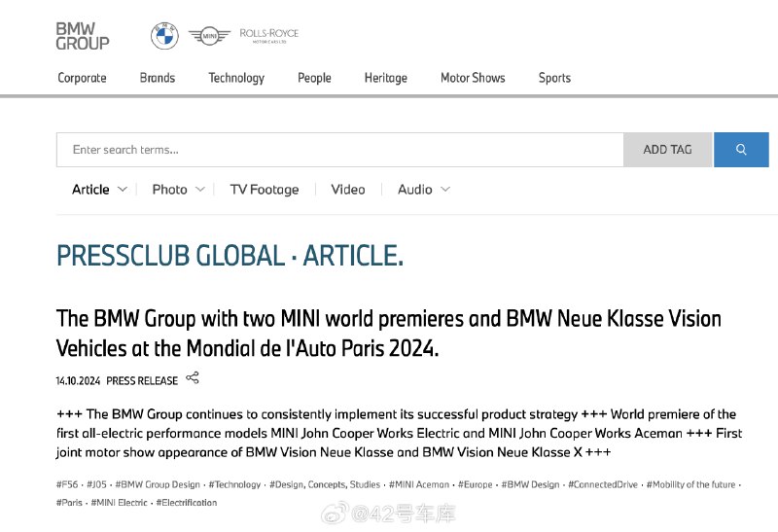This screenshot has height=532, width=778.
Task: Open the Sports menu
Action: click(x=554, y=78)
